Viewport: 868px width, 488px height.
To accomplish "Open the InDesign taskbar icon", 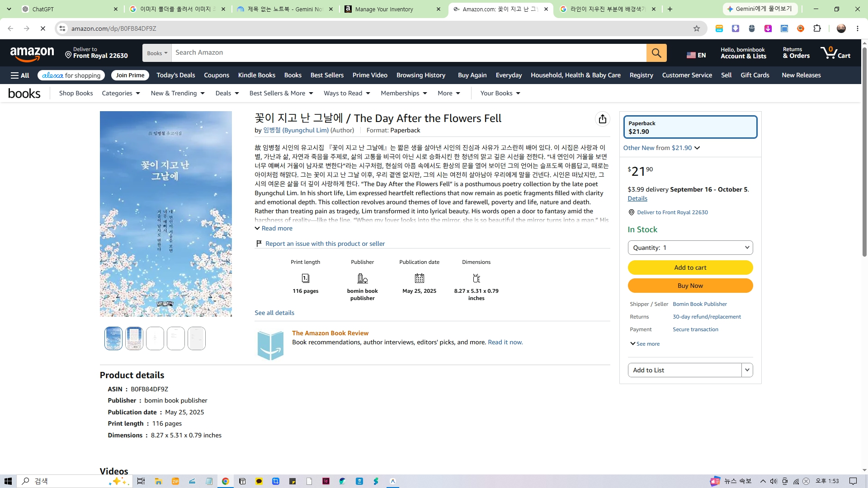I will coord(326,481).
